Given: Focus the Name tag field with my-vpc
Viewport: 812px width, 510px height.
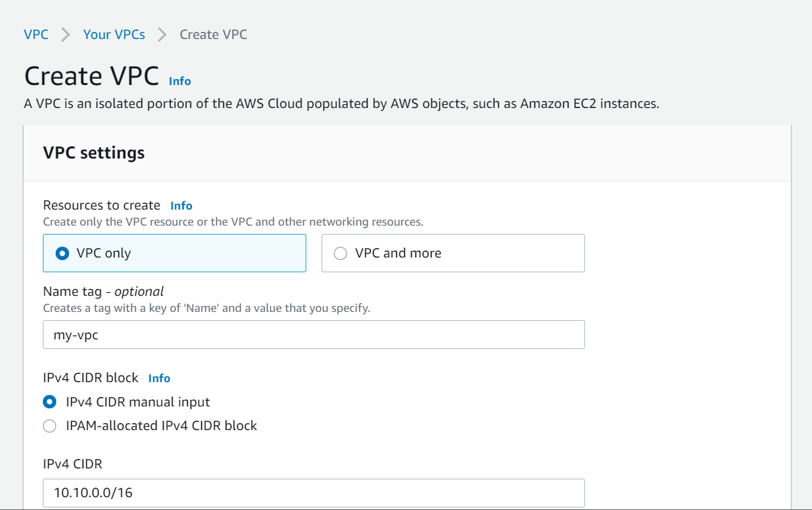Looking at the screenshot, I should [314, 334].
